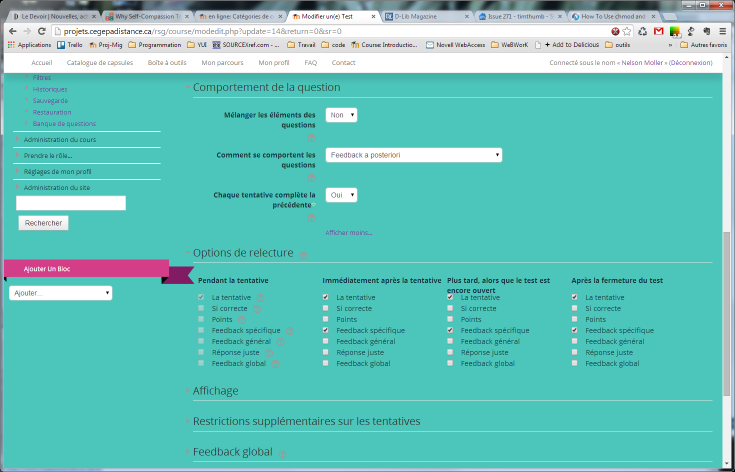Open the Feedback a posteriori dropdown
The height and width of the screenshot is (472, 735).
[413, 155]
